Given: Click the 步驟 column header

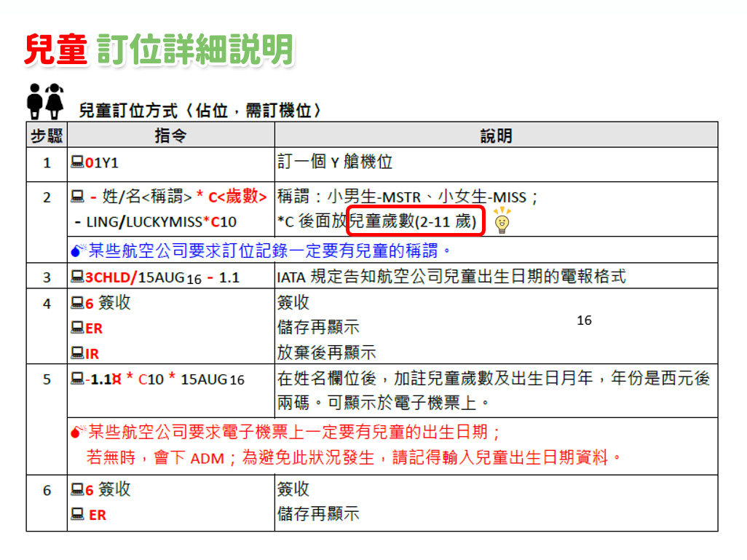Looking at the screenshot, I should click(x=47, y=135).
